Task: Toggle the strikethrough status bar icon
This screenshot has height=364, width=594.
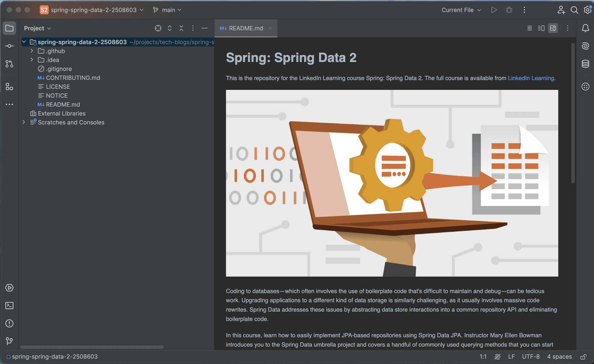Action: click(497, 357)
